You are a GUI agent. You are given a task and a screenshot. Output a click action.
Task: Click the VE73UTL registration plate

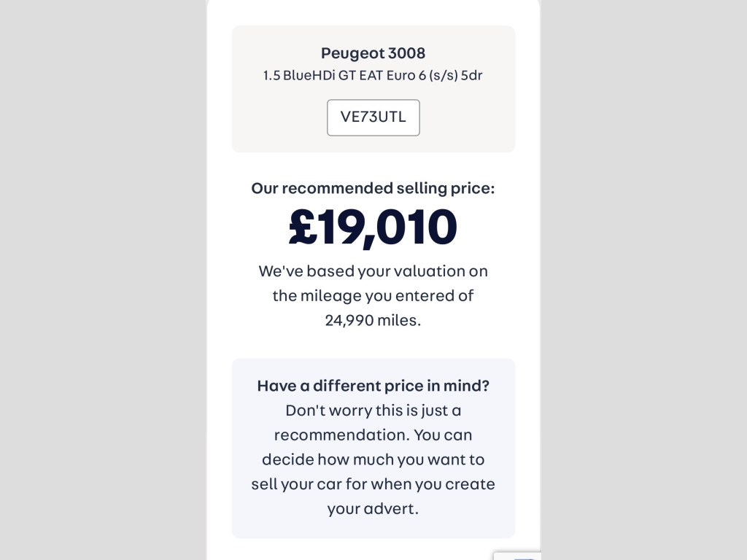click(x=373, y=117)
